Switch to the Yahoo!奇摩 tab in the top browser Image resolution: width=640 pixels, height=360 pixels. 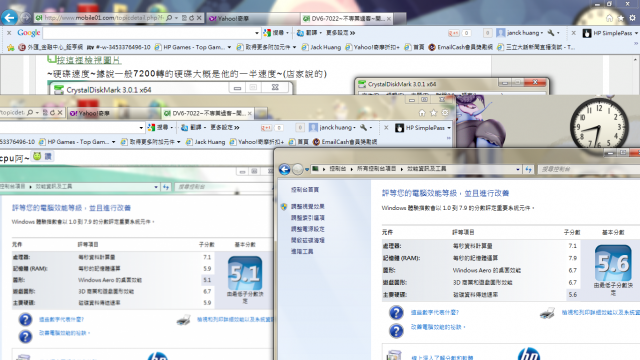pos(252,18)
